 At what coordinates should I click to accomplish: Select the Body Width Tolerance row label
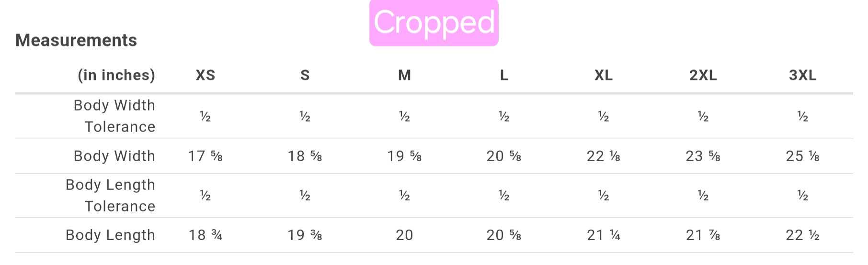pyautogui.click(x=114, y=116)
